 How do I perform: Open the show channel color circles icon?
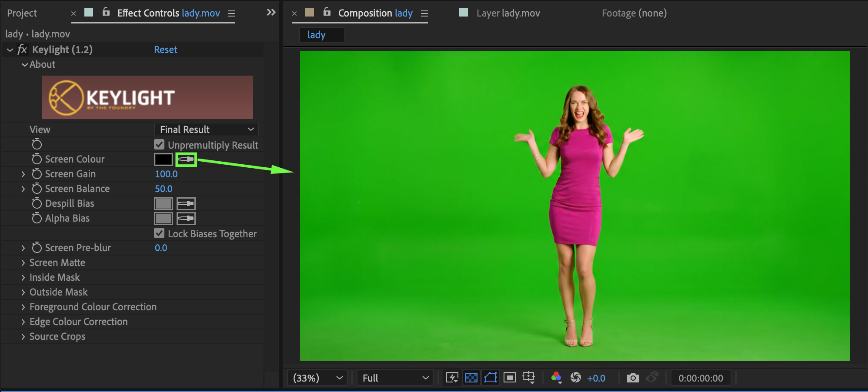556,378
